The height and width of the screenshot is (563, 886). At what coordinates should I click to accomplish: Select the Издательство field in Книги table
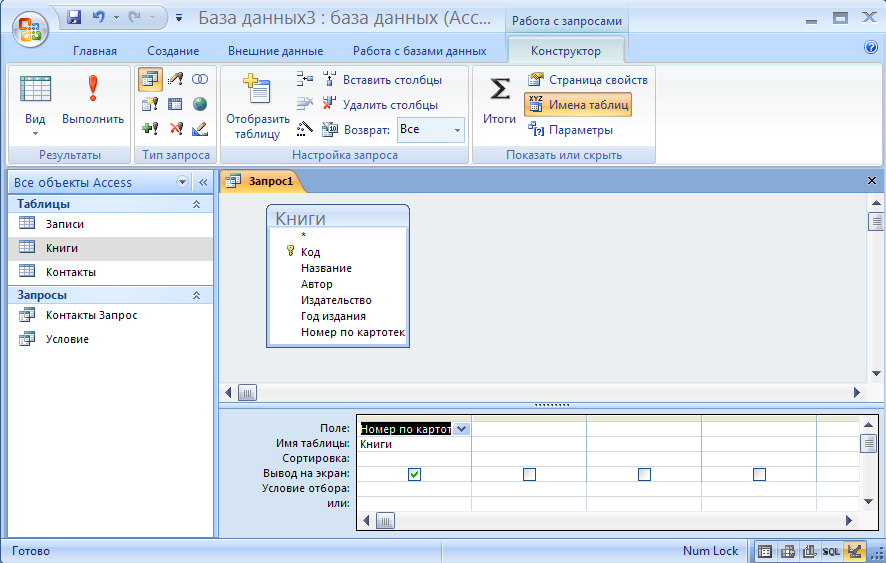(336, 300)
